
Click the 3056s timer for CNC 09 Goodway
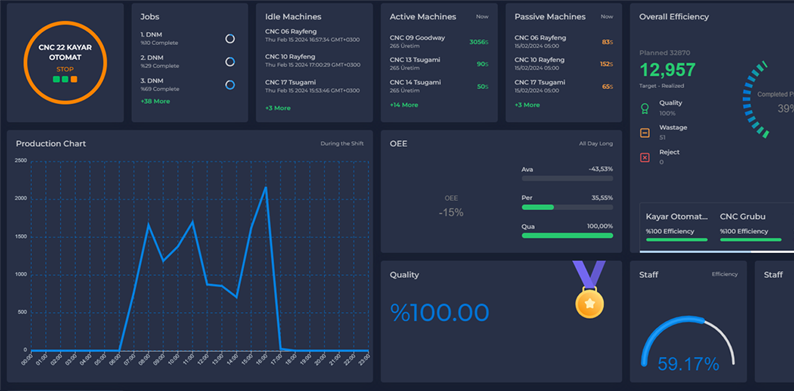point(479,42)
